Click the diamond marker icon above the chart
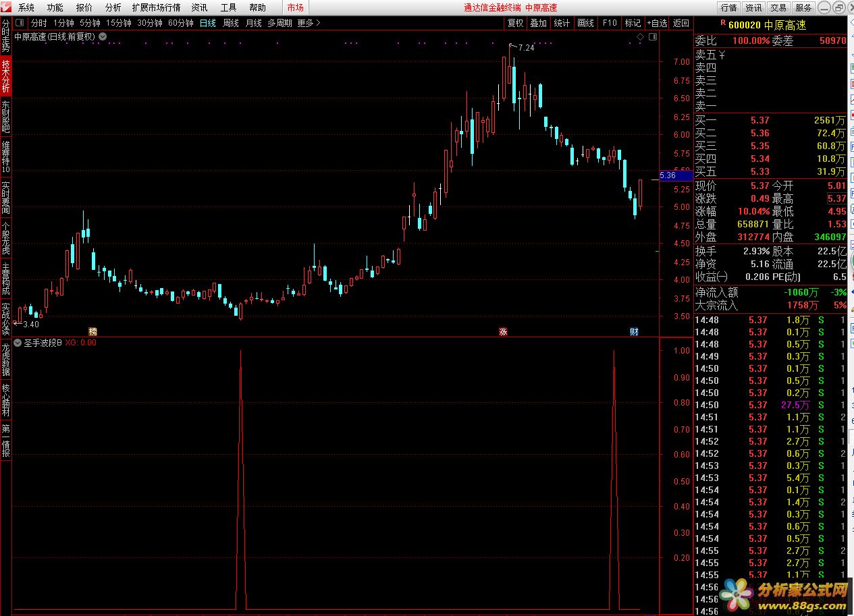 [x=641, y=36]
